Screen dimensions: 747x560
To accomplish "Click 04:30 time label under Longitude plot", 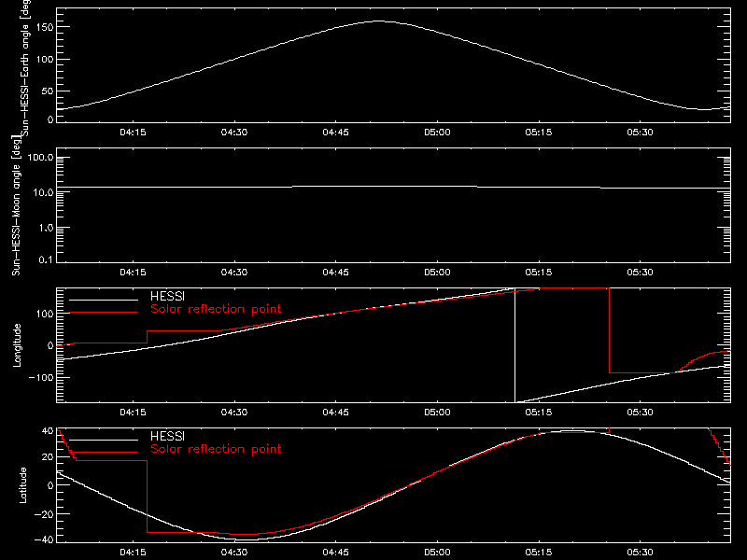I will point(234,413).
